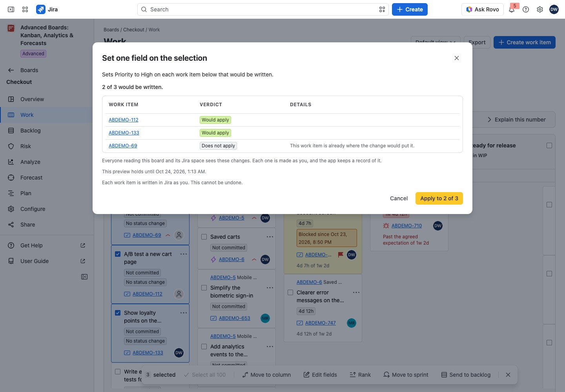
Task: Check the Saved carts card checkbox
Action: click(204, 237)
